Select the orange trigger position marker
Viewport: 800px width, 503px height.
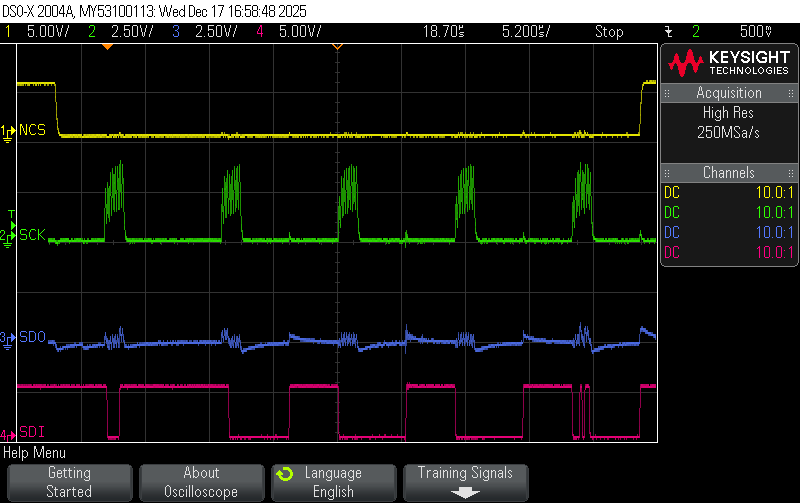107,47
